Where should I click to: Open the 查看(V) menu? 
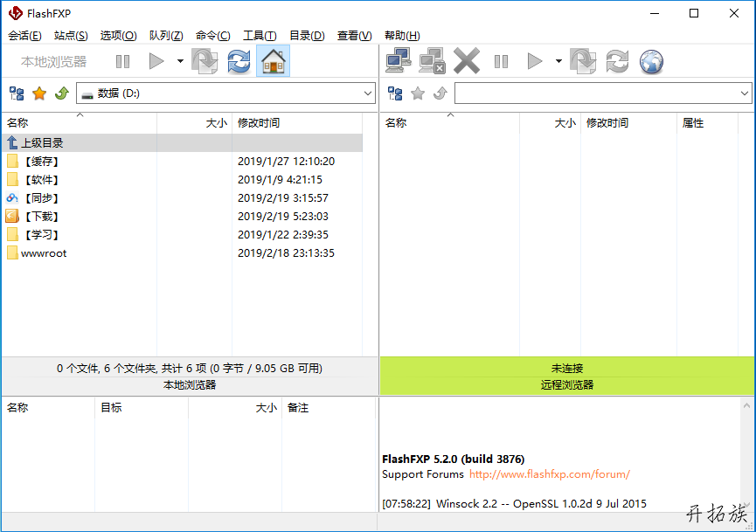tap(354, 36)
